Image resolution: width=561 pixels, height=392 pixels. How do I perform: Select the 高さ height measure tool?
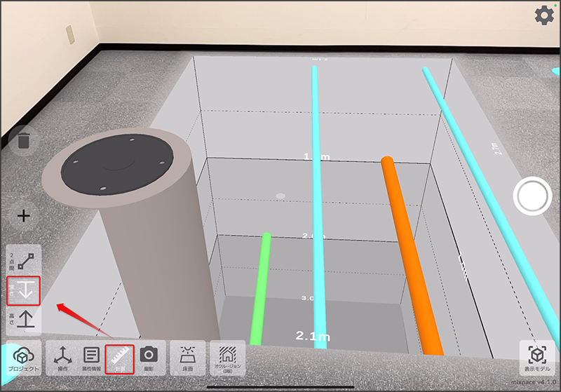point(24,320)
